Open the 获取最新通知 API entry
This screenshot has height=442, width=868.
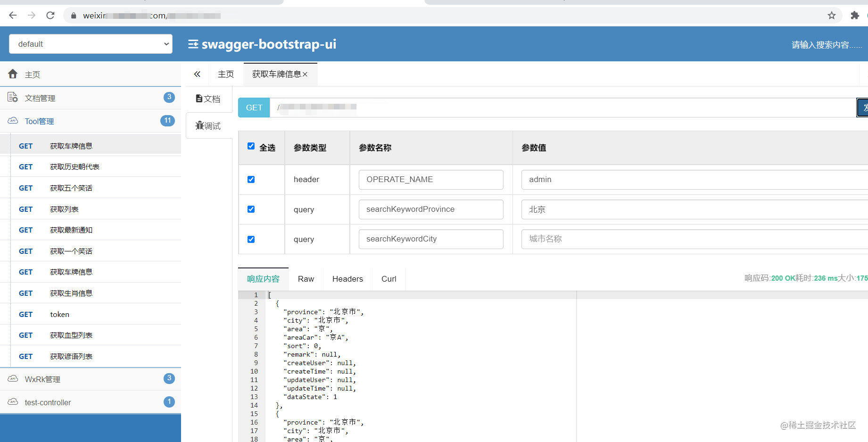click(x=91, y=230)
